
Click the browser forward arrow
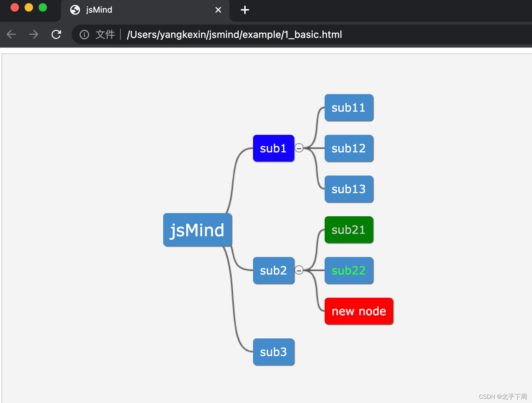tap(34, 34)
